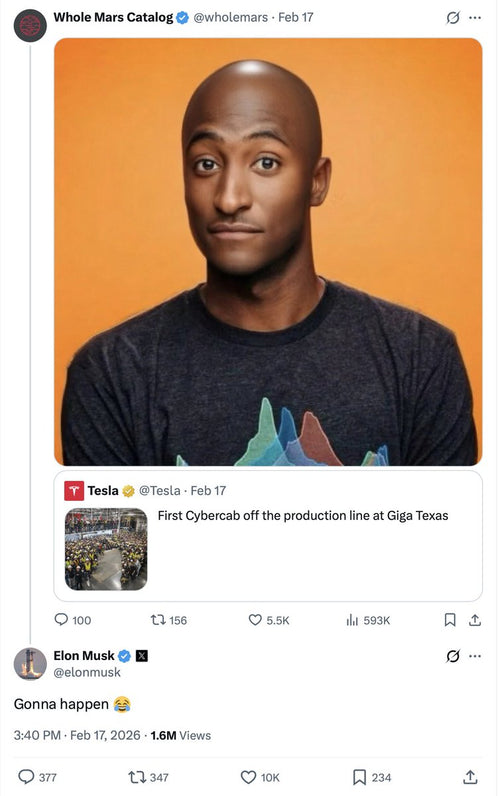Open the quoted Tesla Cybercab post
Image resolution: width=500 pixels, height=796 pixels.
(268, 536)
